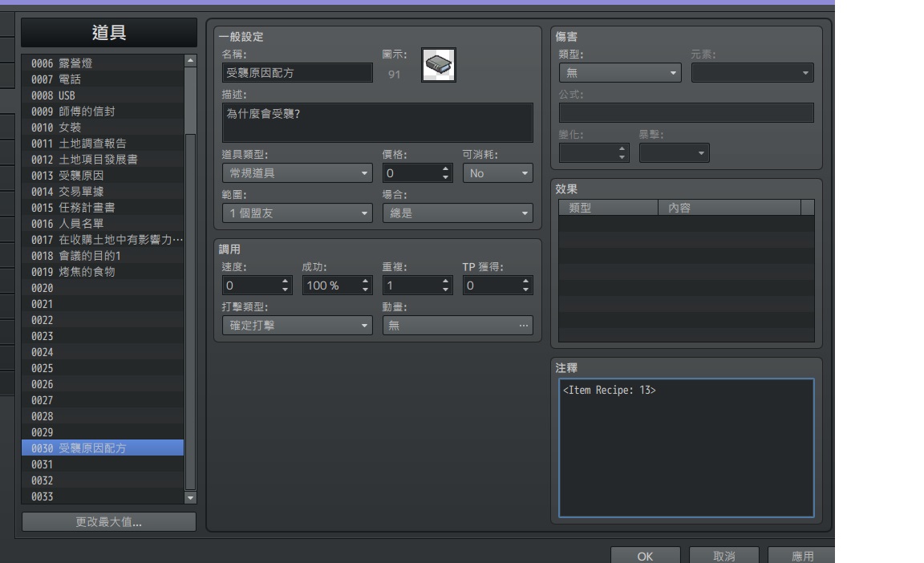Select empty item slot 0031

coord(103,464)
